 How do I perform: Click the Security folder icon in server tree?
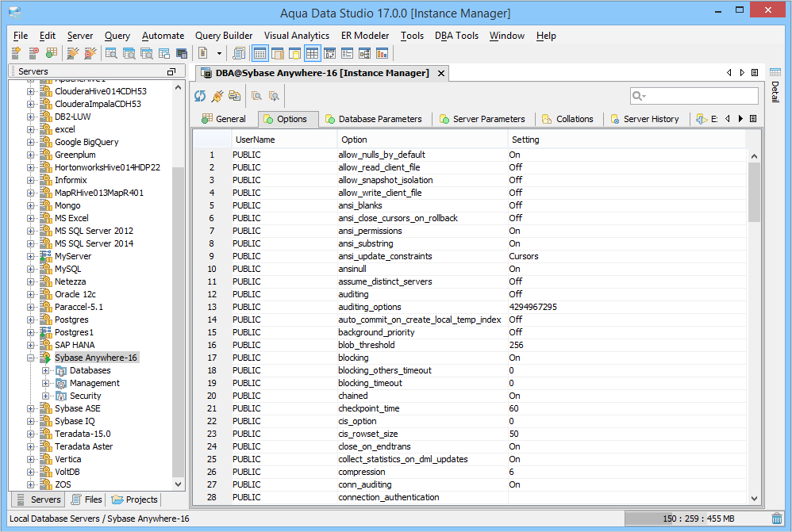coord(61,396)
